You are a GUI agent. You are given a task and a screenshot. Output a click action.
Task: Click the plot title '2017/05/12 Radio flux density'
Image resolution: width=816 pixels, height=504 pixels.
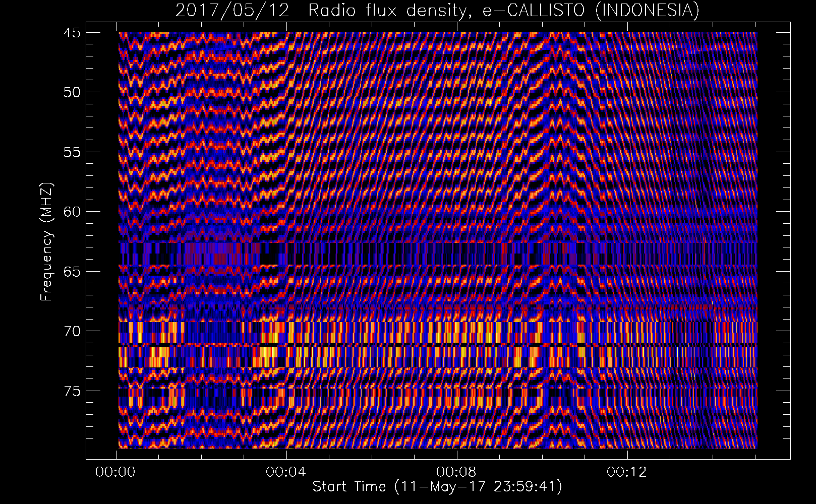[438, 10]
